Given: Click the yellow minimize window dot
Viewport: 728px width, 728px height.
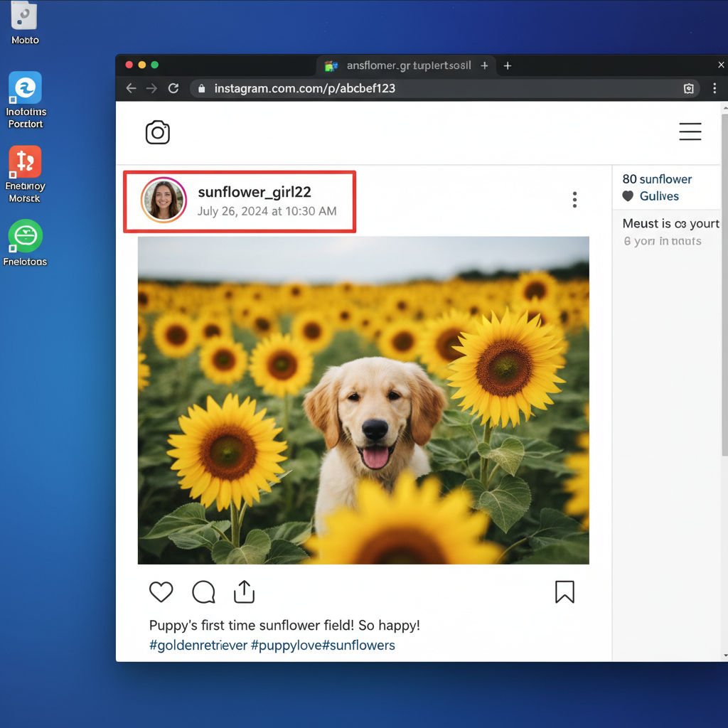Looking at the screenshot, I should click(142, 65).
